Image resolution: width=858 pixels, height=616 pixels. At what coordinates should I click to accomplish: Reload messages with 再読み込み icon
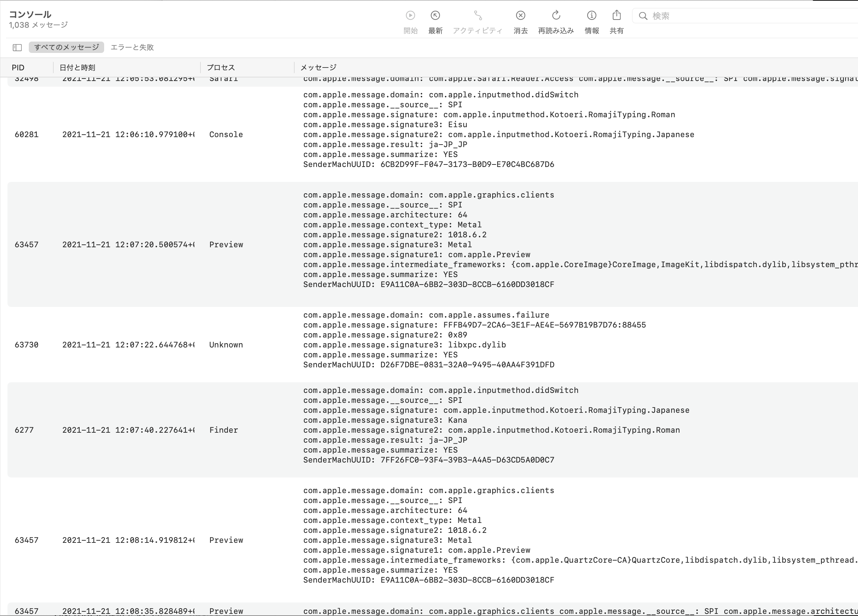click(556, 16)
